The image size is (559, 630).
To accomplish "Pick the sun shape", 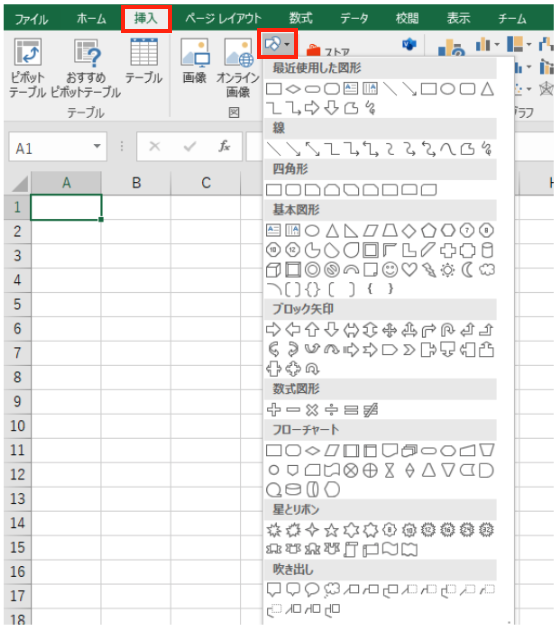I will click(447, 270).
